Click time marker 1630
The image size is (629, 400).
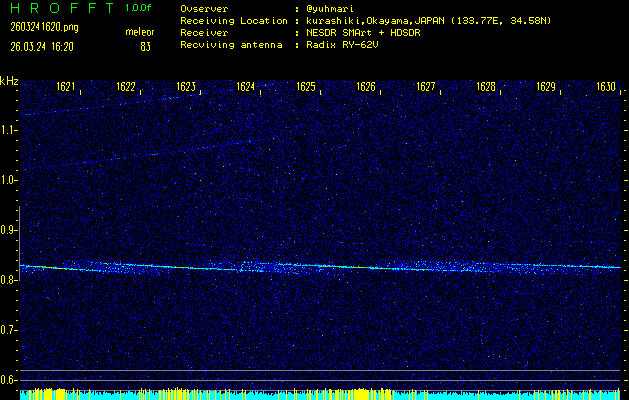(x=606, y=87)
